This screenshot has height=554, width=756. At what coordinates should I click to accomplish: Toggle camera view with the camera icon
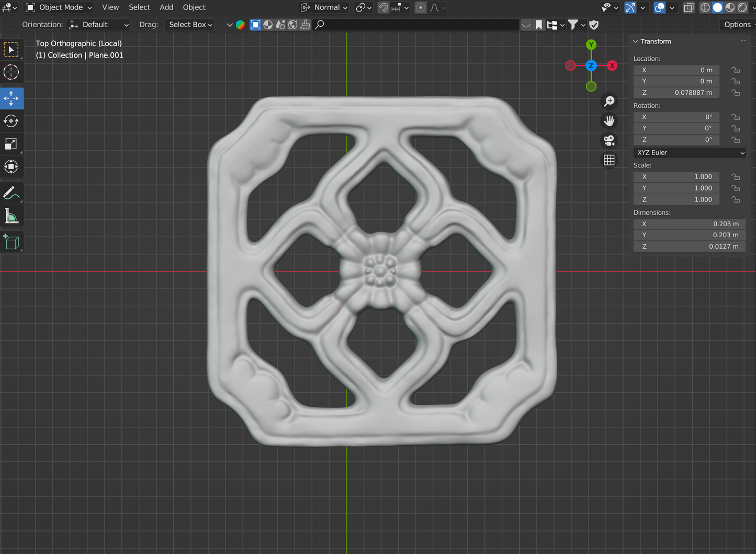tap(609, 141)
